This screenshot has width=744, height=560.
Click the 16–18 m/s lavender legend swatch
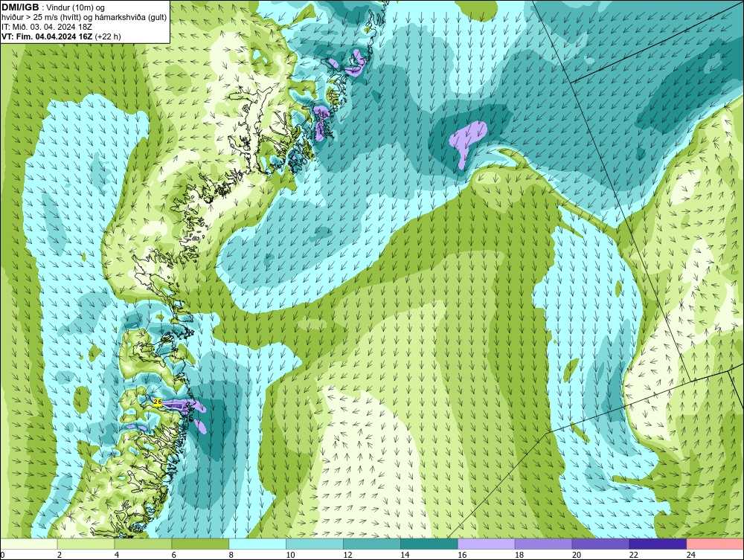pyautogui.click(x=487, y=544)
